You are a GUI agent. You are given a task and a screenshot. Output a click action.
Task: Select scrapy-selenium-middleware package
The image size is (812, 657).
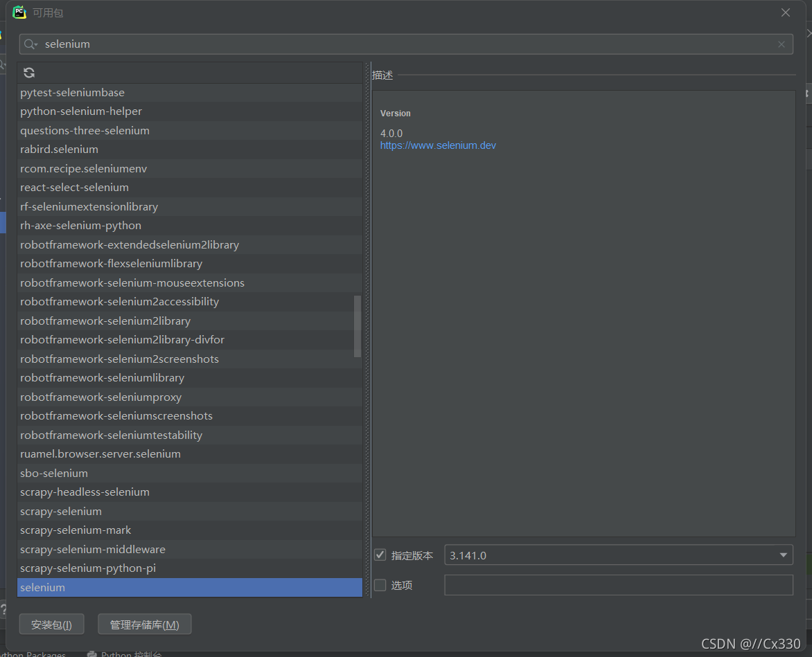190,549
